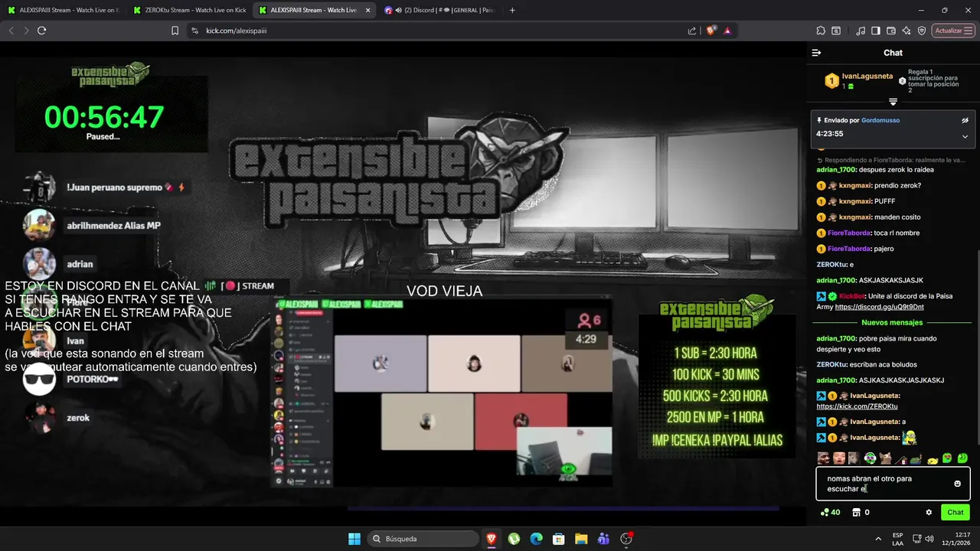Switch to the first ALEXISPAIII Stream tab
980x551 pixels.
[63, 10]
